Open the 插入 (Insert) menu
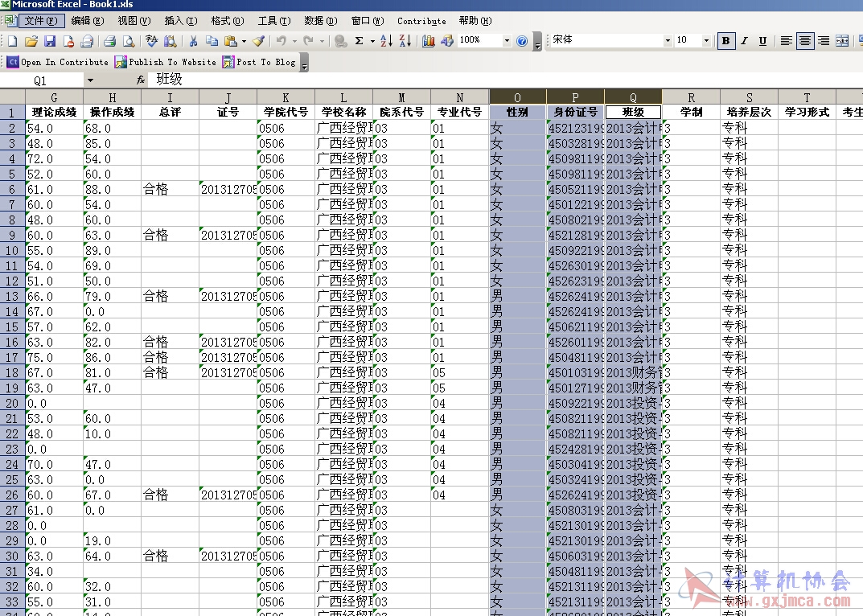 180,21
